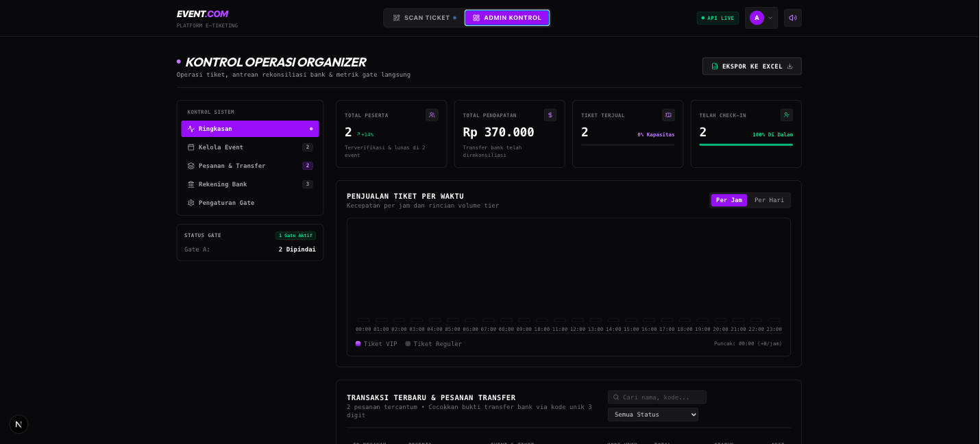Select the Per Jam toggle
This screenshot has height=444, width=980.
click(729, 200)
